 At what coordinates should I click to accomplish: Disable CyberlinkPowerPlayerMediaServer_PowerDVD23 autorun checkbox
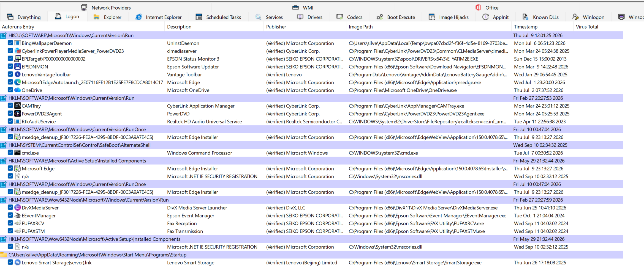pos(10,51)
